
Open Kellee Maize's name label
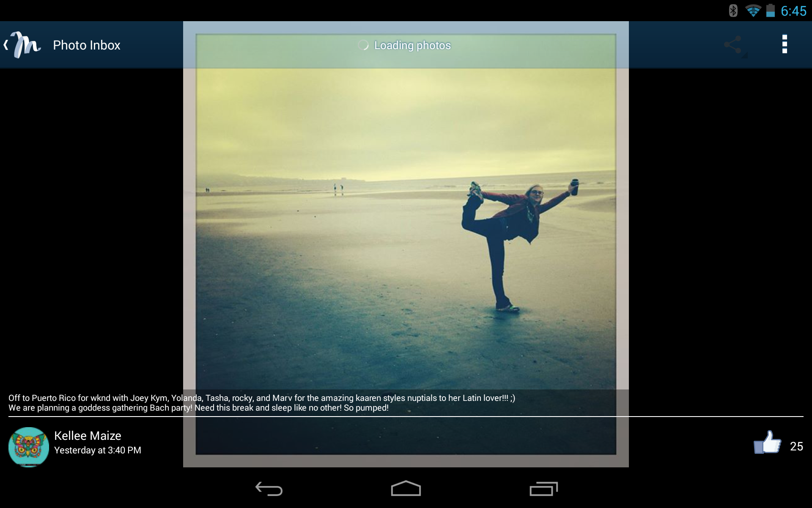pyautogui.click(x=87, y=436)
